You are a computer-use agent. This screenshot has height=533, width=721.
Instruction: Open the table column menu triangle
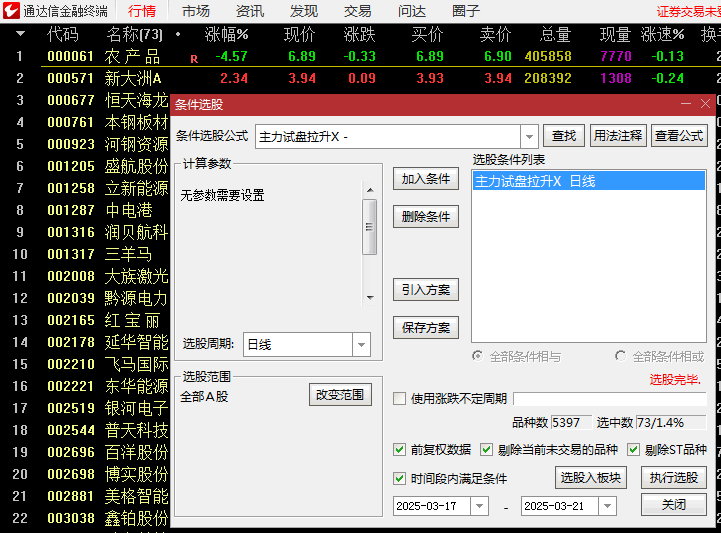point(20,34)
